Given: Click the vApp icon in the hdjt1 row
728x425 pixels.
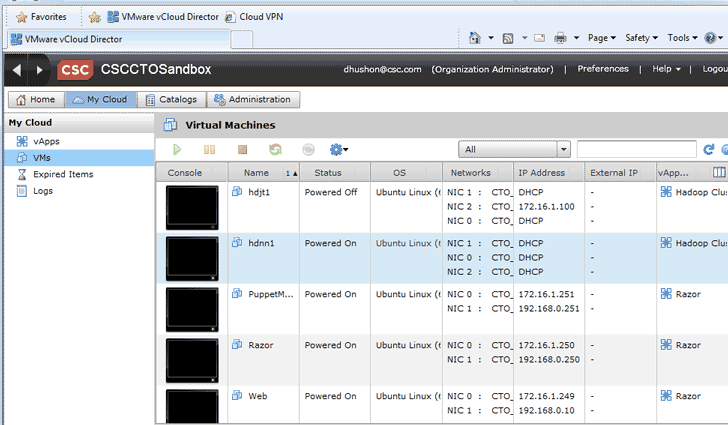Looking at the screenshot, I should (x=666, y=192).
